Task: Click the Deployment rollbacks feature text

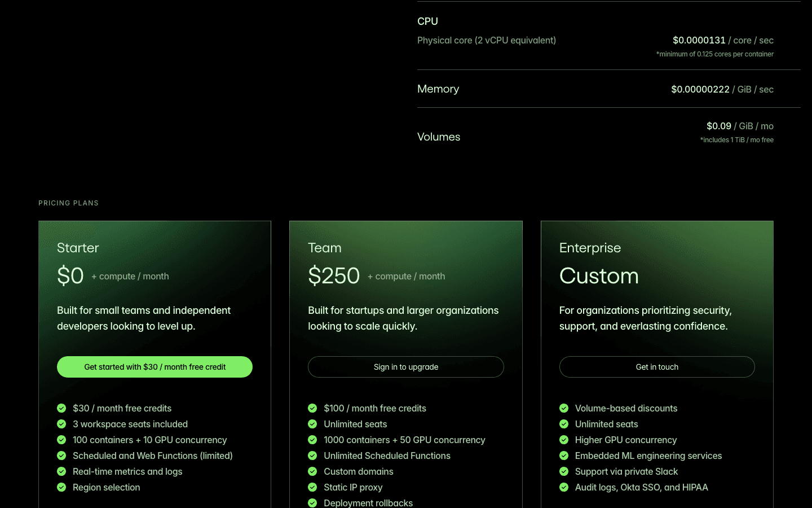Action: coord(368,503)
